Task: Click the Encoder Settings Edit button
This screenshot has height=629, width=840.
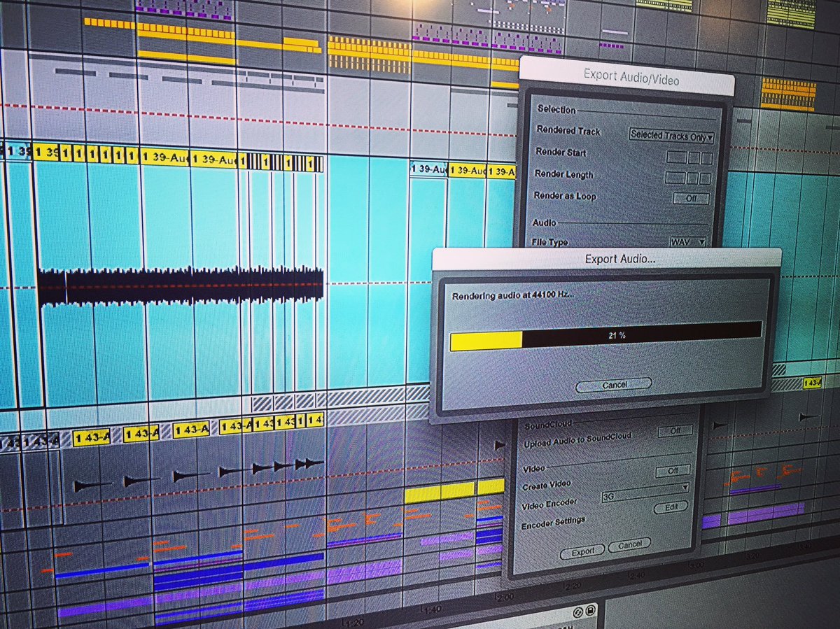Action: (671, 507)
